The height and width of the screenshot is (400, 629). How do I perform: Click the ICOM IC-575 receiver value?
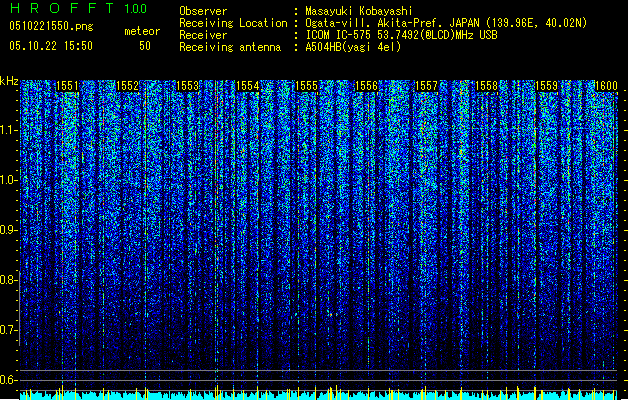coord(401,35)
